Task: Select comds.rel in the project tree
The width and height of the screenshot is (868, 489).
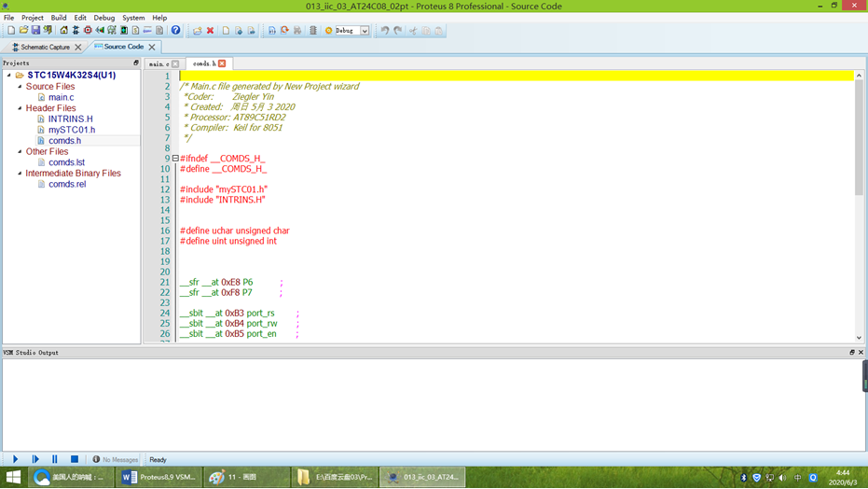Action: 67,184
